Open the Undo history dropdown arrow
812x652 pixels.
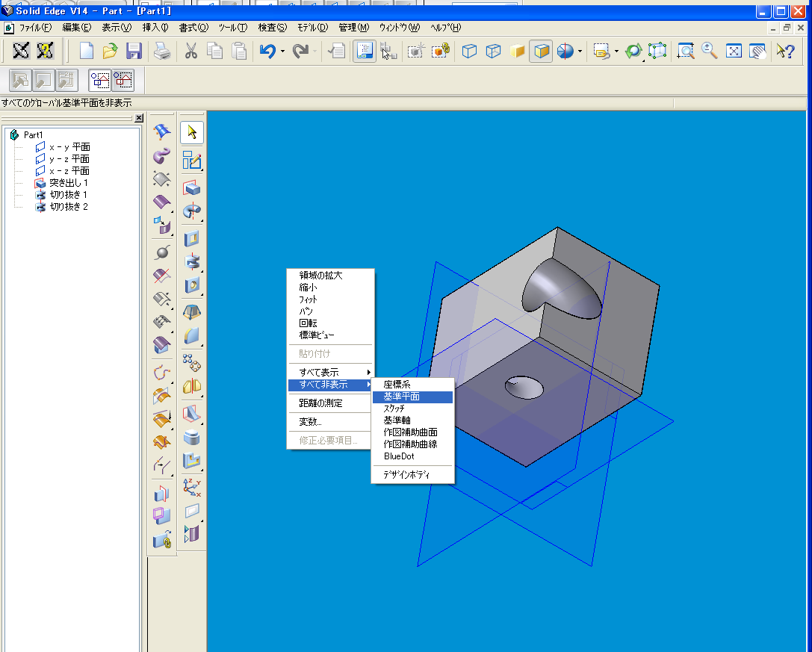[283, 52]
